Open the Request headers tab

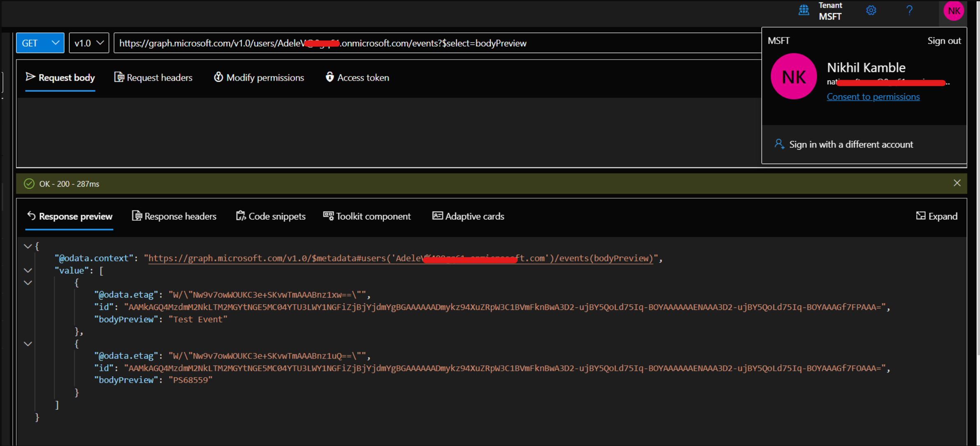[x=153, y=77]
